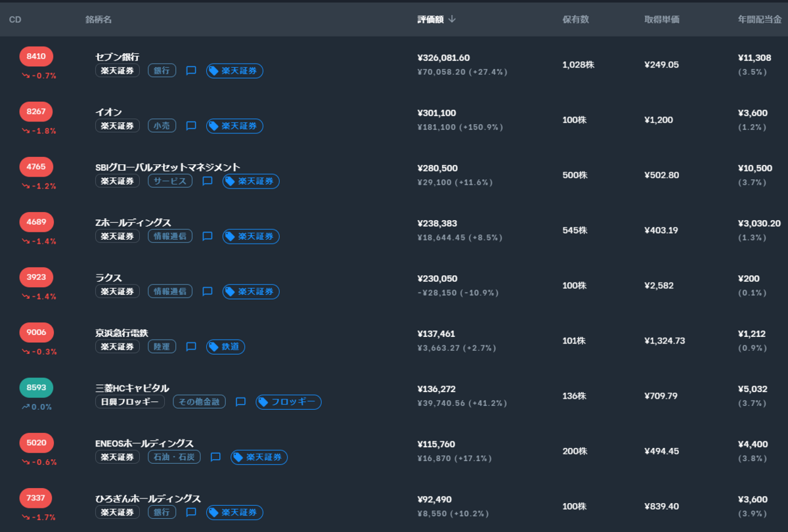This screenshot has width=788, height=532.
Task: Click annual dividend ¥11,308
Action: (755, 58)
